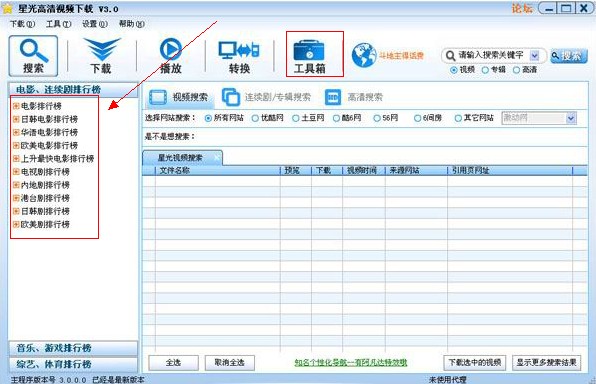Open the 工具 menu
The width and height of the screenshot is (596, 384).
(x=59, y=24)
